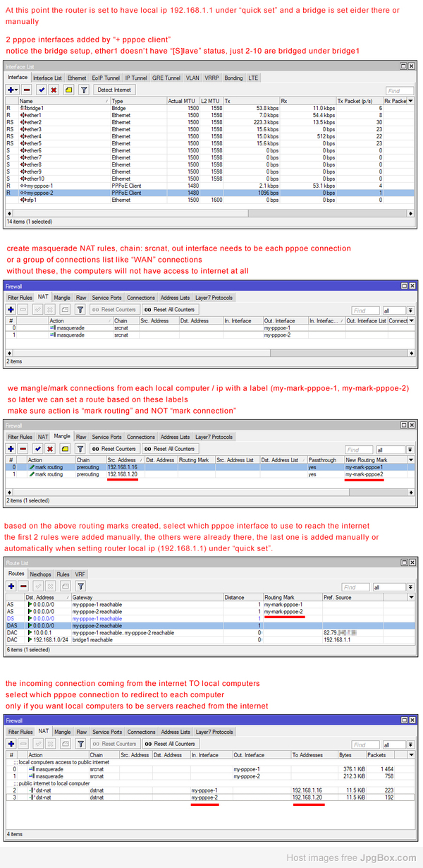The width and height of the screenshot is (423, 868).
Task: Click the Find field in the Mangle Firewall window
Action: [359, 450]
